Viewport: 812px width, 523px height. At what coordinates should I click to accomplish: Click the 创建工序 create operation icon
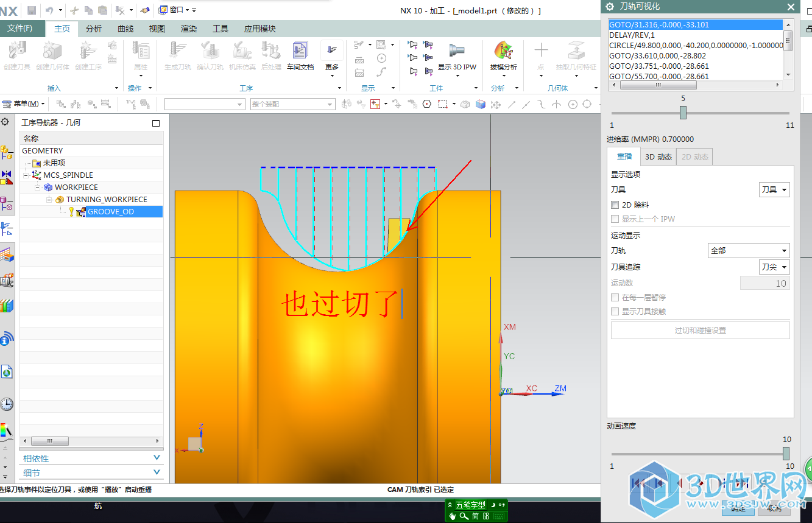88,56
